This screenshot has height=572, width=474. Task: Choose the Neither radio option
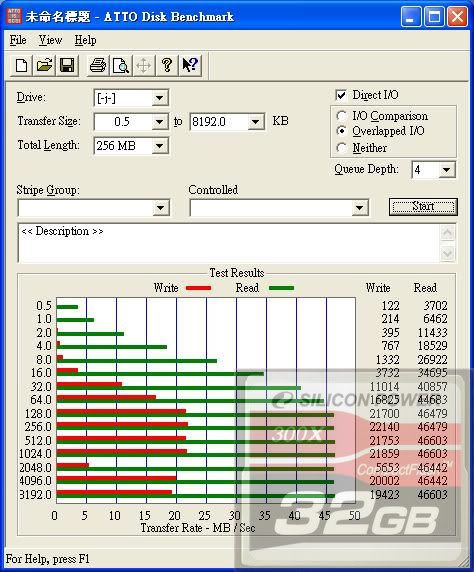pos(342,148)
